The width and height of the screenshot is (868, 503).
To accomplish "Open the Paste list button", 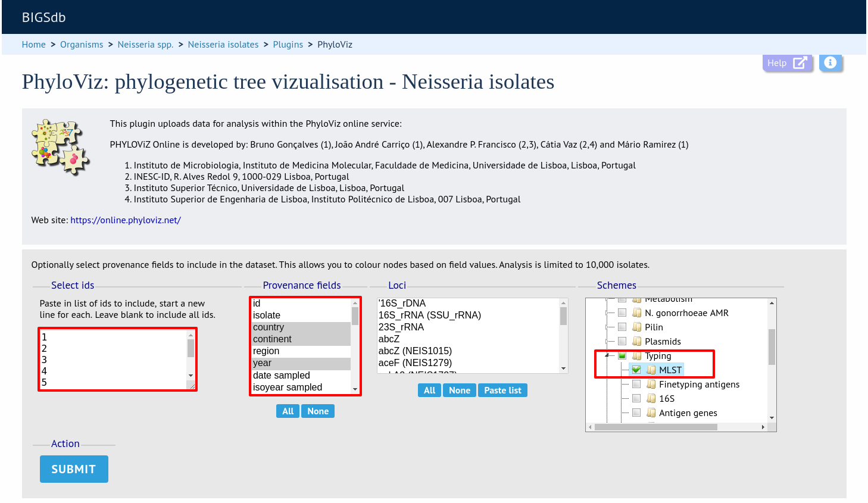I will (502, 390).
